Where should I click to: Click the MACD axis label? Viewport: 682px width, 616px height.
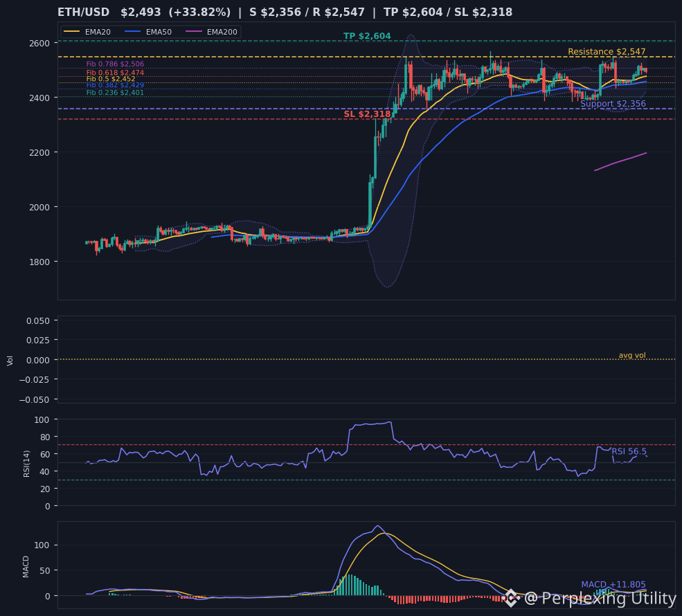[x=26, y=566]
